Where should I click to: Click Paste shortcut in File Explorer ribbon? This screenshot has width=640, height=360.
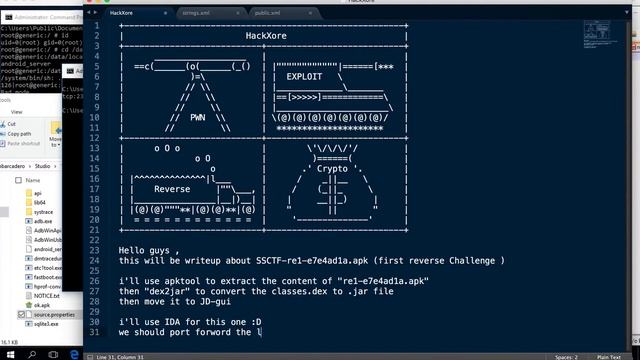click(x=20, y=144)
